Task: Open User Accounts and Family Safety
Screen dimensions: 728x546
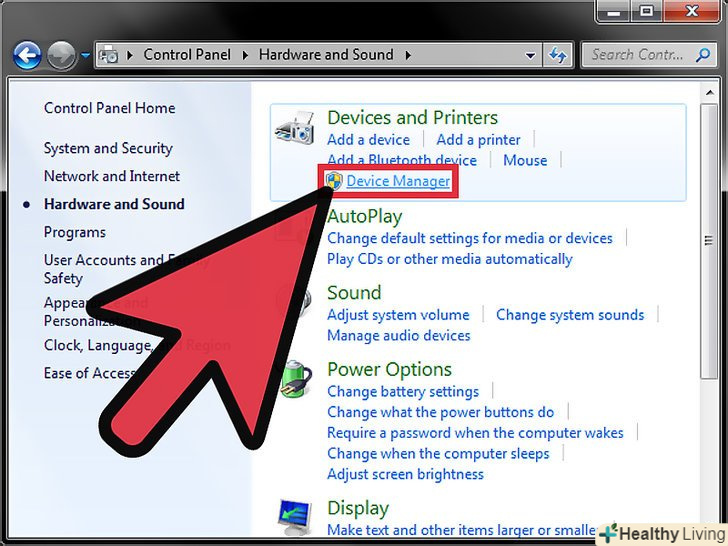Action: (126, 269)
